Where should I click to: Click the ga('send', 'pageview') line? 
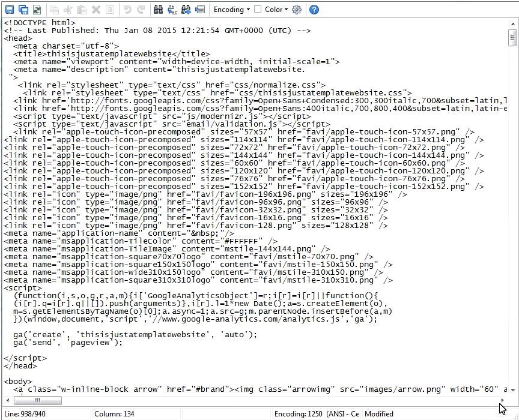click(x=68, y=343)
